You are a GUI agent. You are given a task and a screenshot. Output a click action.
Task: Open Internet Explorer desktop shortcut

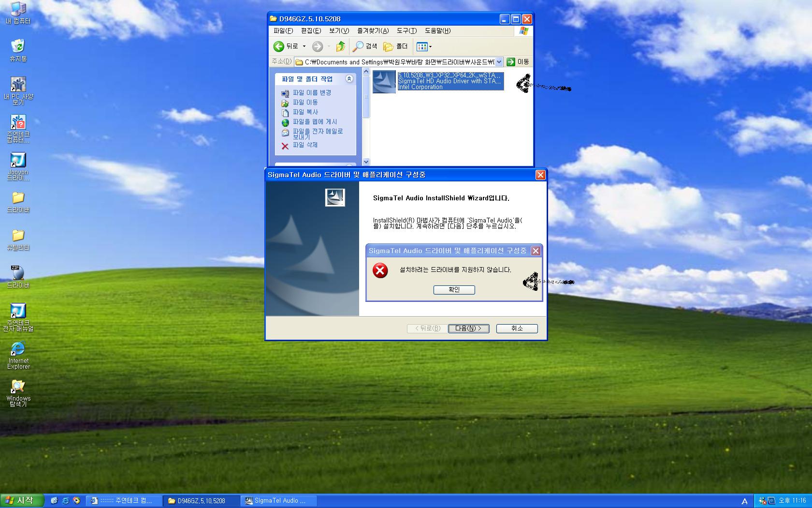[18, 349]
